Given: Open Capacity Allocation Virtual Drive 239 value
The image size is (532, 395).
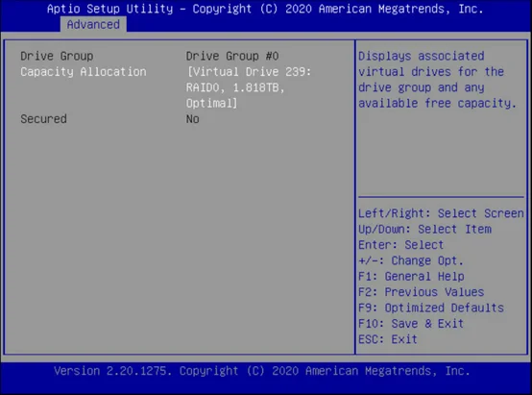Looking at the screenshot, I should pos(249,87).
